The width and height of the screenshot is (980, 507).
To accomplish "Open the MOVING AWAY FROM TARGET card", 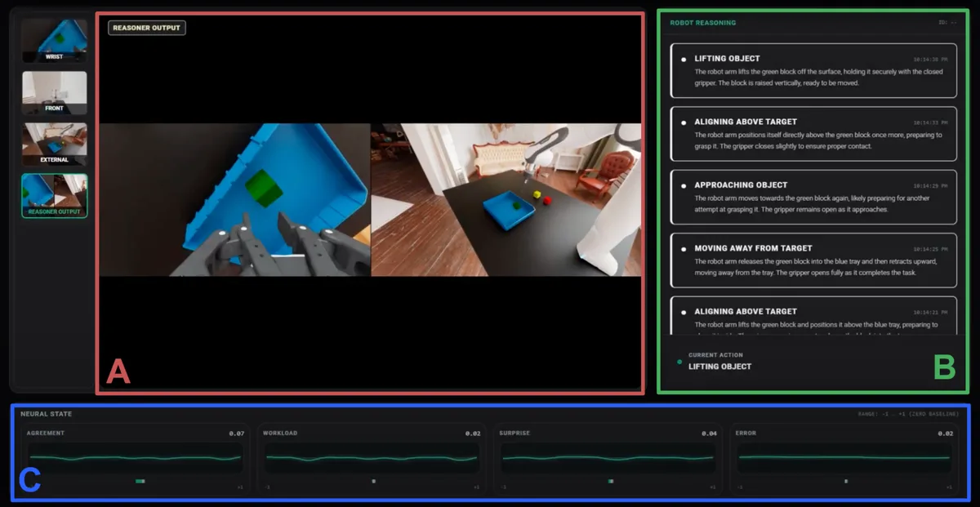I will tap(813, 260).
